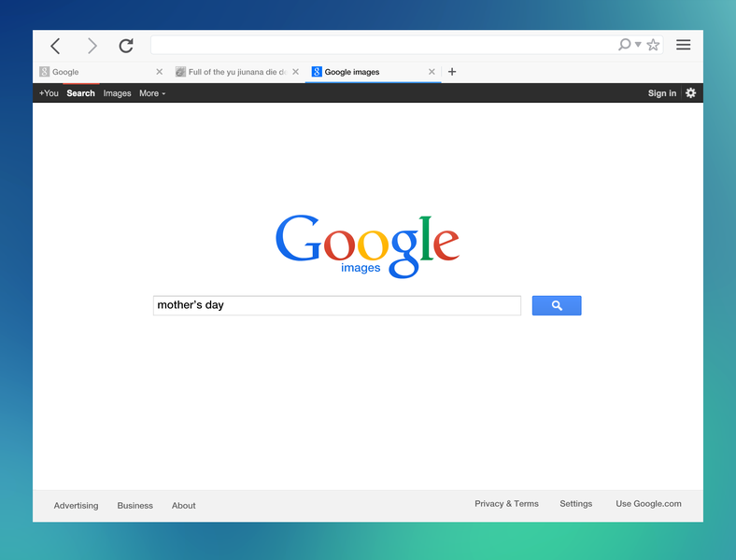Viewport: 736px width, 560px height.
Task: Open the address bar search engine dropdown arrow
Action: click(638, 45)
